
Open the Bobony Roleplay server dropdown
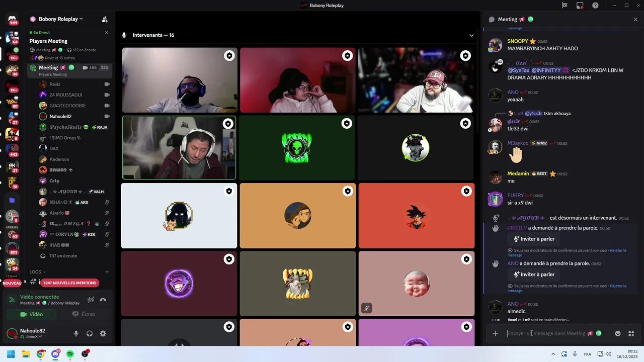[60, 19]
